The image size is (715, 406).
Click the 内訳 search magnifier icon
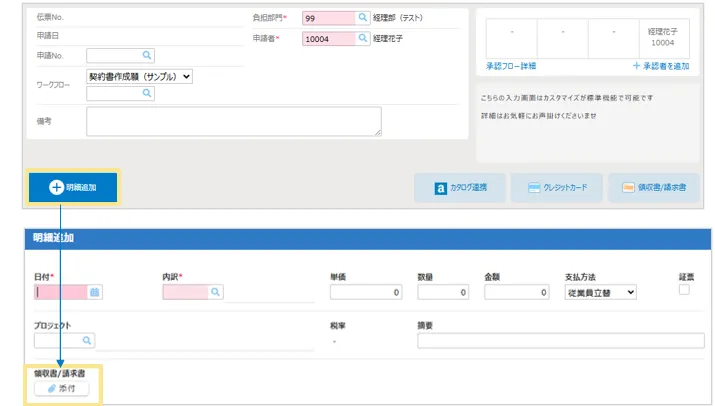pyautogui.click(x=215, y=292)
